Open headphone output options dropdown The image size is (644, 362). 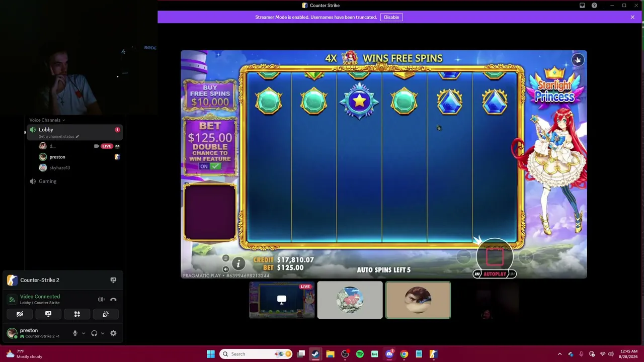click(x=103, y=333)
